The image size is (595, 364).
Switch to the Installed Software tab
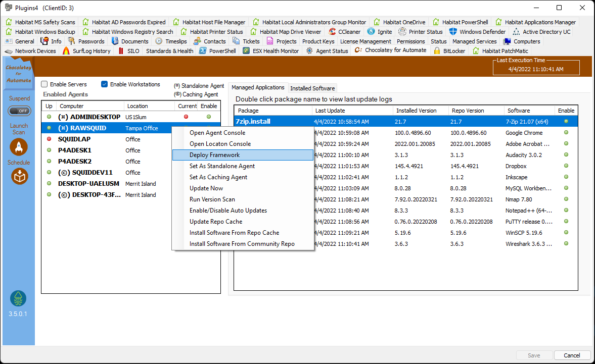[312, 87]
